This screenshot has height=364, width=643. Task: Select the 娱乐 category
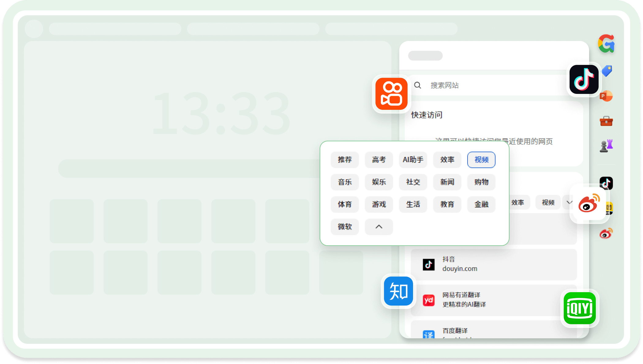379,182
